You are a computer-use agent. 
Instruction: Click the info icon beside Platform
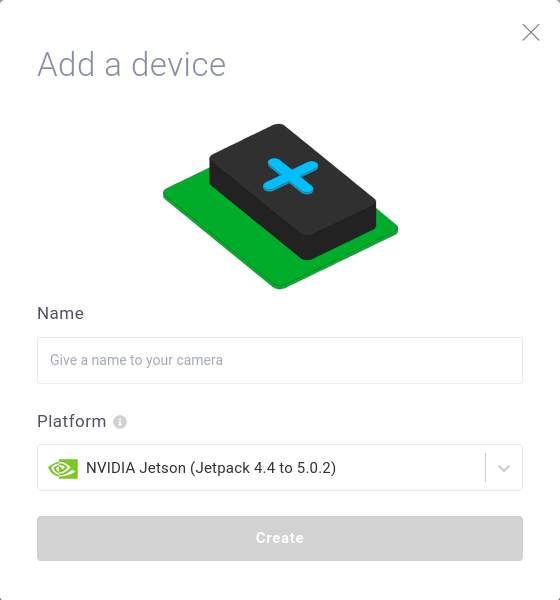120,422
